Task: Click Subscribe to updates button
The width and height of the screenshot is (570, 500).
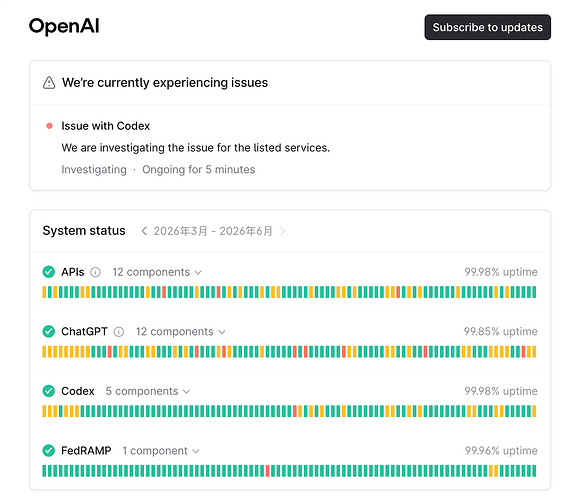Action: 487,27
